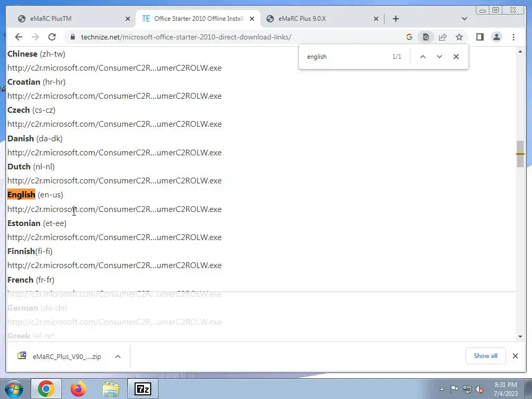
Task: Reload the current page
Action: point(52,37)
